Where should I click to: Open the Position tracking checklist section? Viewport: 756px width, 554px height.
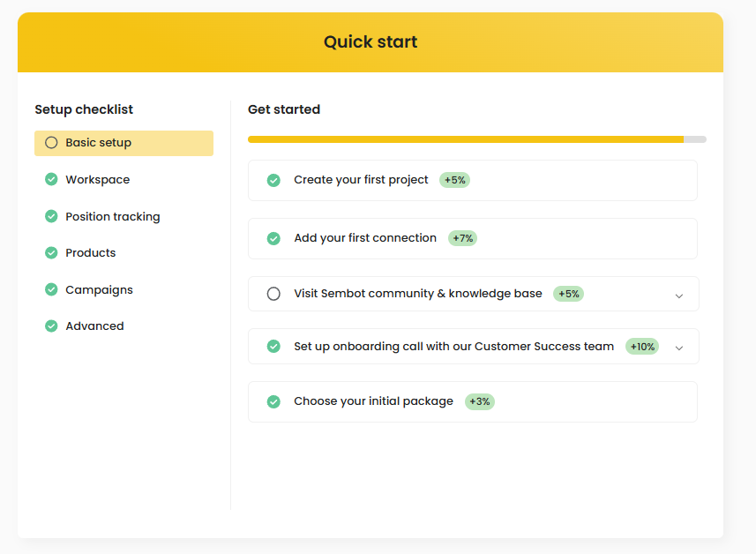(113, 216)
